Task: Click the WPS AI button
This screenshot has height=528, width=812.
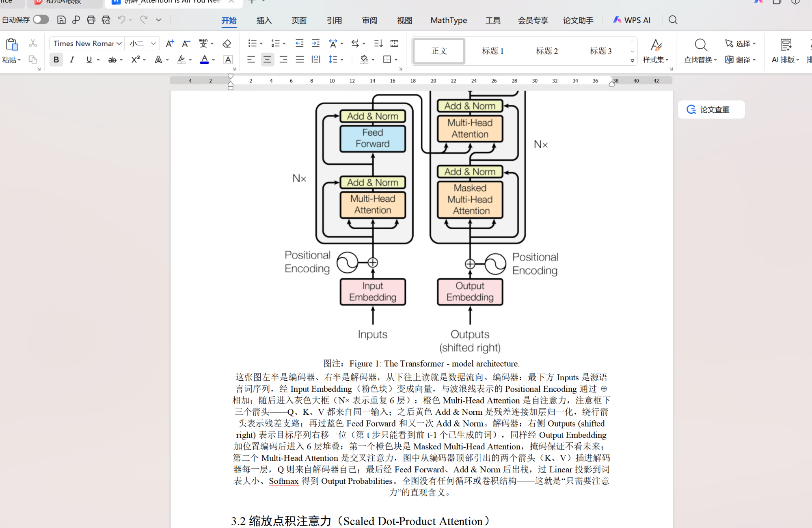Action: pyautogui.click(x=632, y=20)
